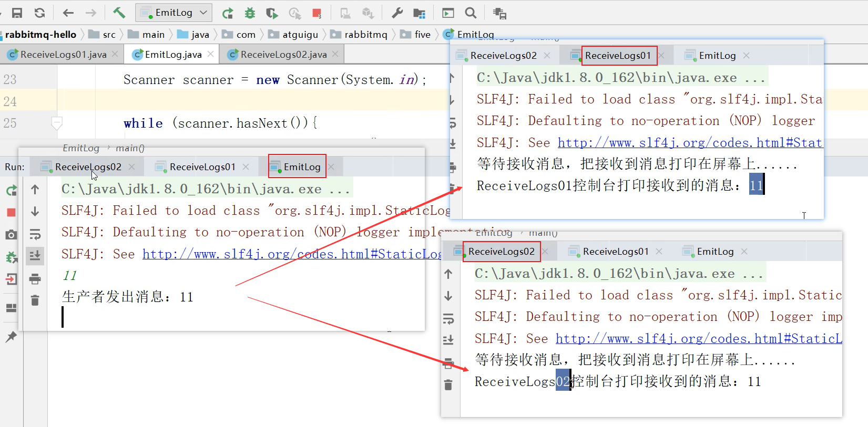Build project with the hammer icon
868x427 pixels.
coord(119,13)
